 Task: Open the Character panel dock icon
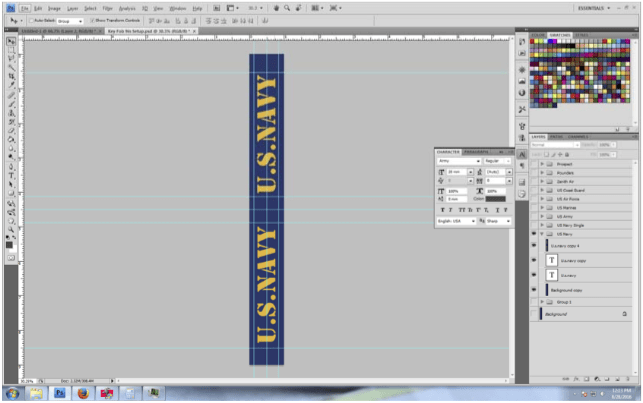pyautogui.click(x=522, y=155)
